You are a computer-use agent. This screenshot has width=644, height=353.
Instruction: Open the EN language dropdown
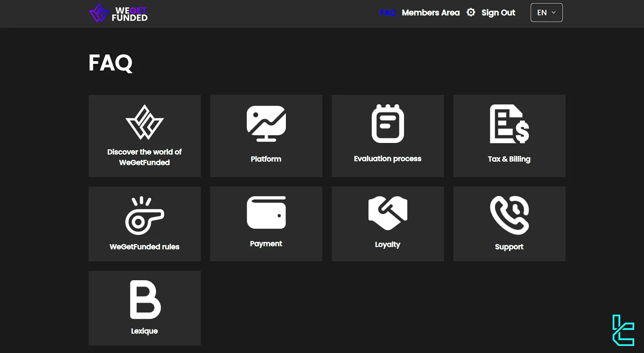pos(546,13)
